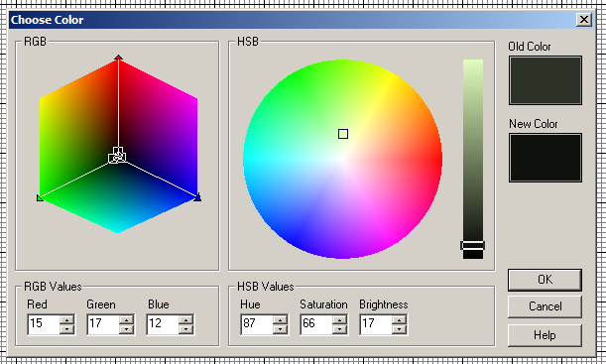Image resolution: width=606 pixels, height=364 pixels.
Task: Click the top of the brightness bar
Action: tap(473, 61)
